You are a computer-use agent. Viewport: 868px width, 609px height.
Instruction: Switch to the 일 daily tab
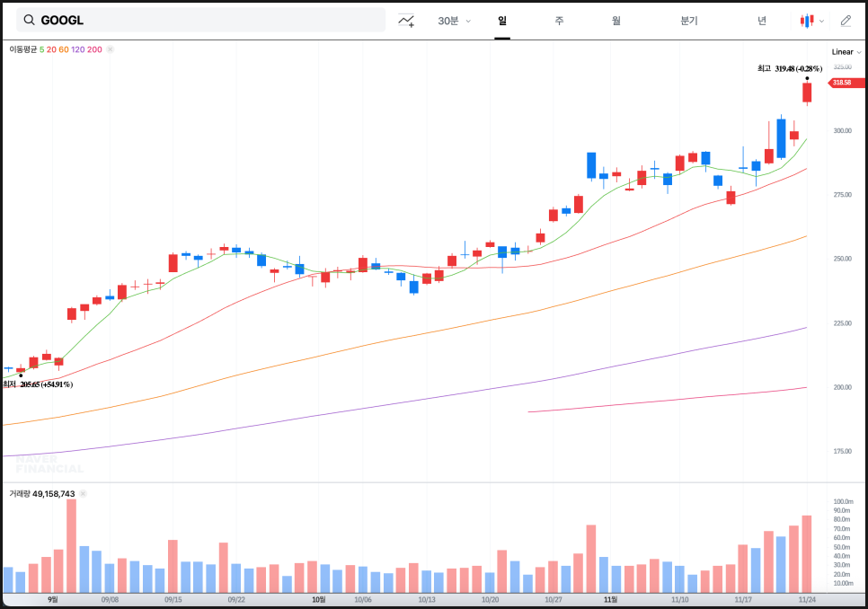(x=502, y=21)
